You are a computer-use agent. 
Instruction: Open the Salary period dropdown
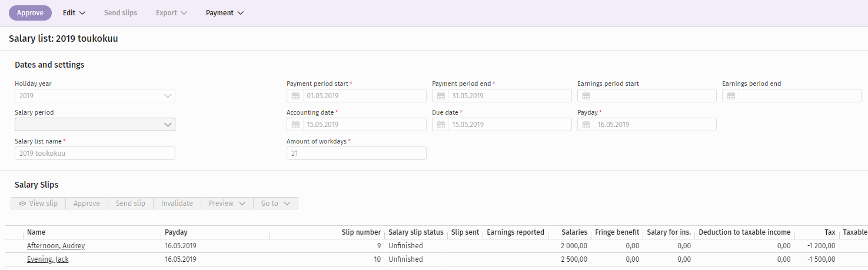[95, 125]
